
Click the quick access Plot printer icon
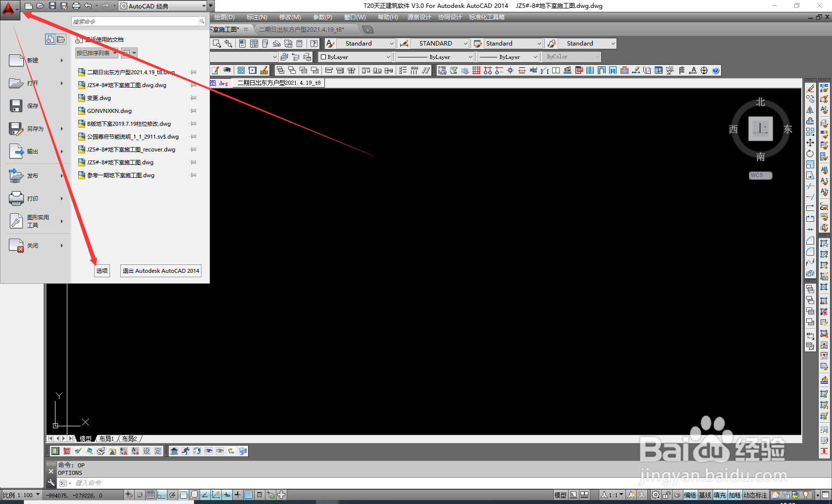click(76, 6)
